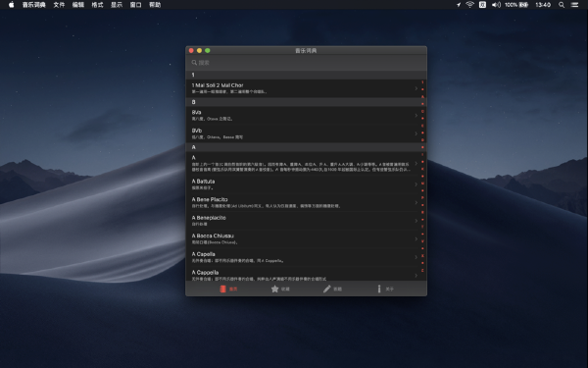This screenshot has width=588, height=368.
Task: Expand chevron of 1 Mal Soli 2 Mal Chor
Action: tap(416, 88)
